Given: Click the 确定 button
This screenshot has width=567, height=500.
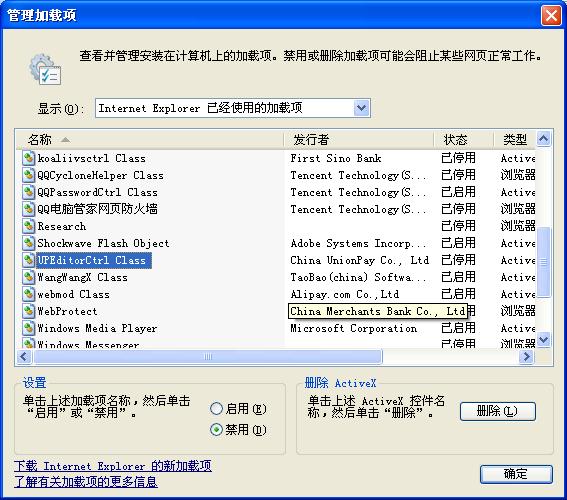Looking at the screenshot, I should 516,474.
